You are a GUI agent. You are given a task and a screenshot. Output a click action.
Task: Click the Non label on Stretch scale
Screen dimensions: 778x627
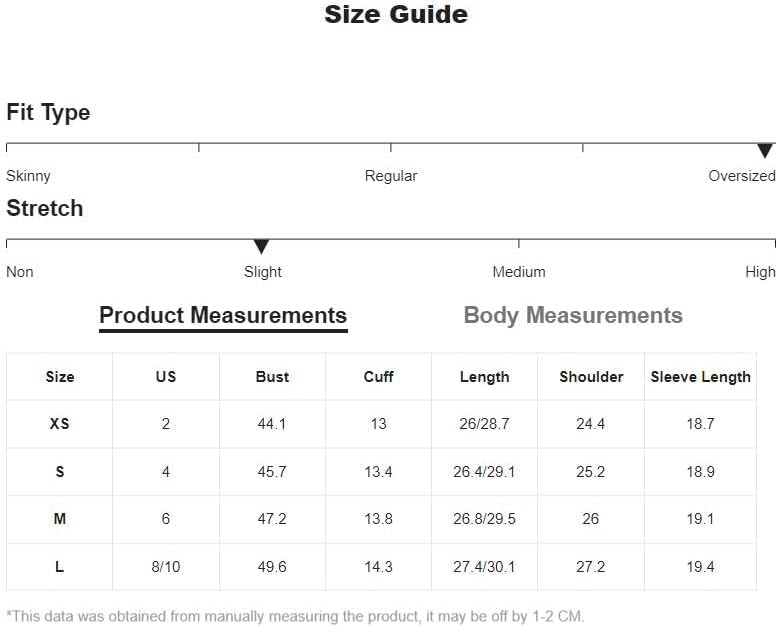click(x=20, y=272)
